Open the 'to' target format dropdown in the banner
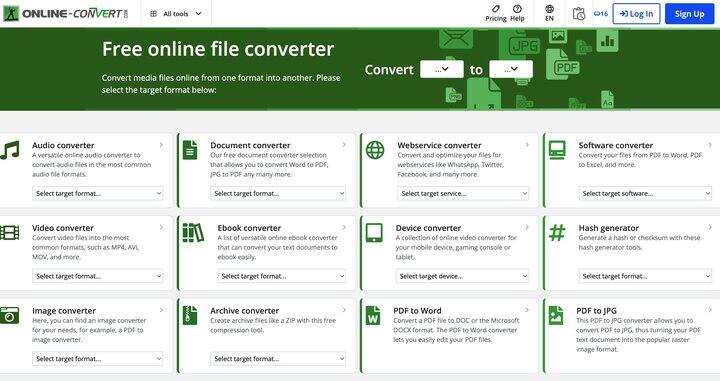Screen dimensions: 720x381 point(511,69)
